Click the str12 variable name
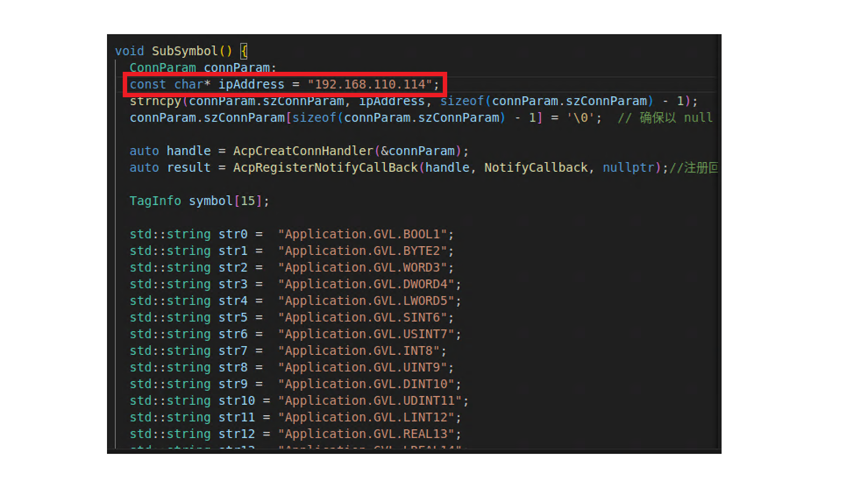This screenshot has height=488, width=868. click(x=236, y=434)
